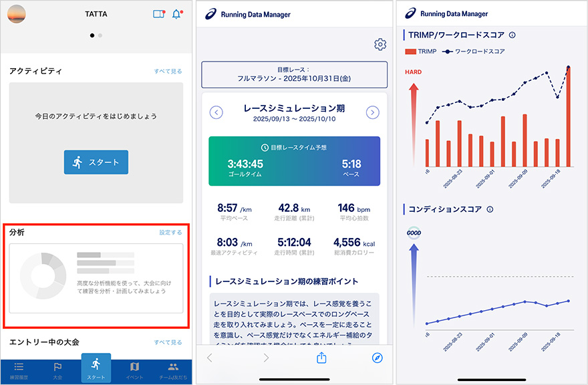Viewport: 588px width, 385px height.
Task: Tap the 目標レースタイム予想 gradient card
Action: [x=294, y=161]
